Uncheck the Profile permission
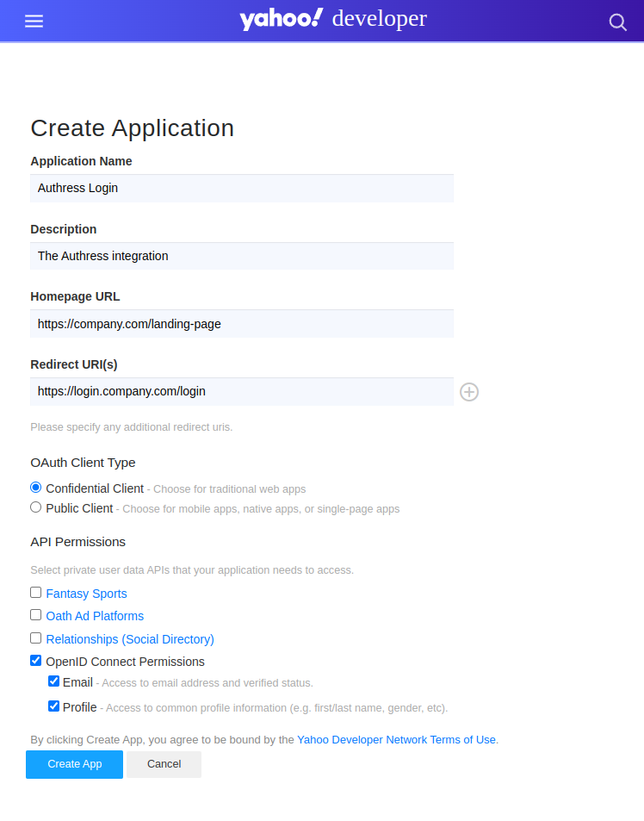The height and width of the screenshot is (821, 644). click(x=54, y=706)
